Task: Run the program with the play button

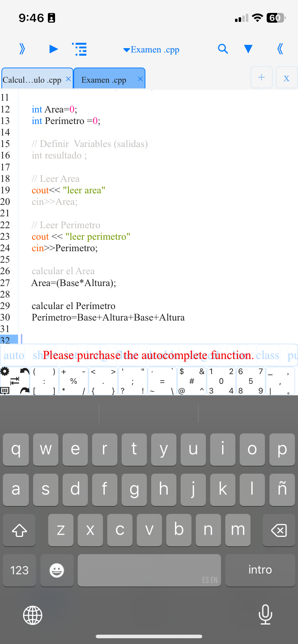Action: [54, 49]
